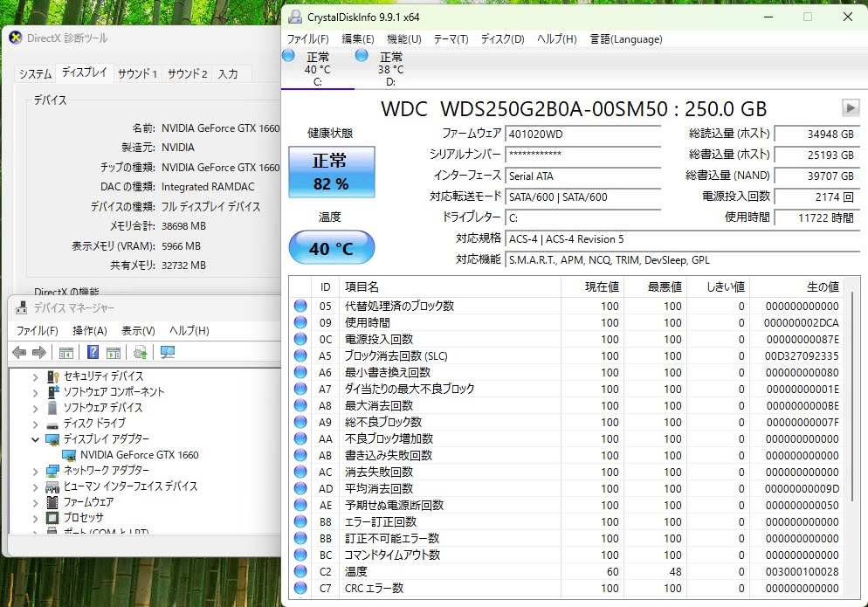Switch to the ディスプレイ tab in DirectX tool
The image size is (868, 607).
(x=84, y=72)
